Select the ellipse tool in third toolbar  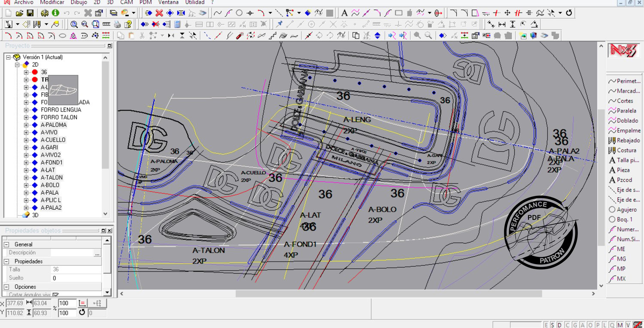[62, 36]
